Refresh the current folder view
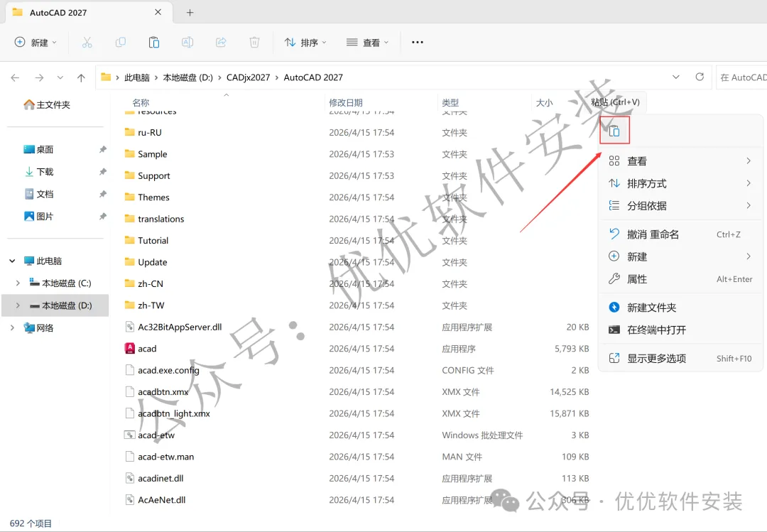 pos(700,77)
